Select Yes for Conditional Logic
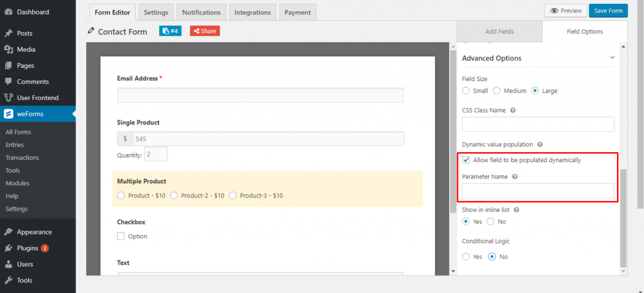This screenshot has height=293, width=644. [x=466, y=257]
